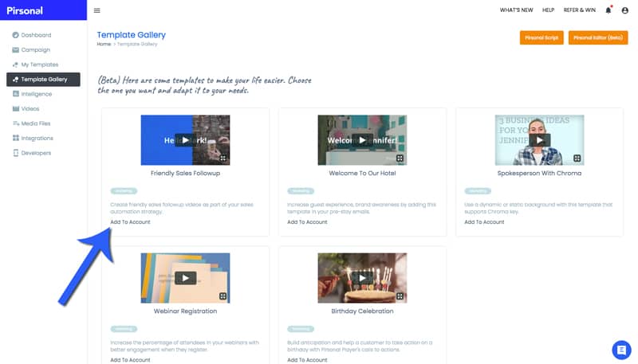Click the Videos sidebar icon
Screen dimensions: 638x364
15,108
